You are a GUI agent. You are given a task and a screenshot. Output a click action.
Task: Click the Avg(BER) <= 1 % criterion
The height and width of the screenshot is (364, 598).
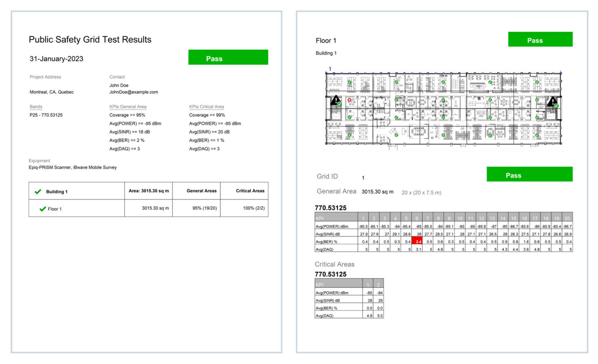click(207, 140)
